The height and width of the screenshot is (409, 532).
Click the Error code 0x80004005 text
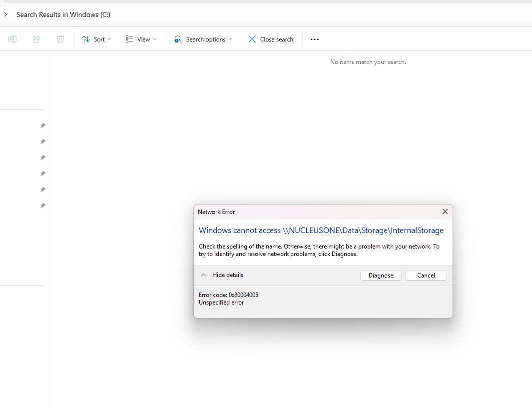click(228, 295)
